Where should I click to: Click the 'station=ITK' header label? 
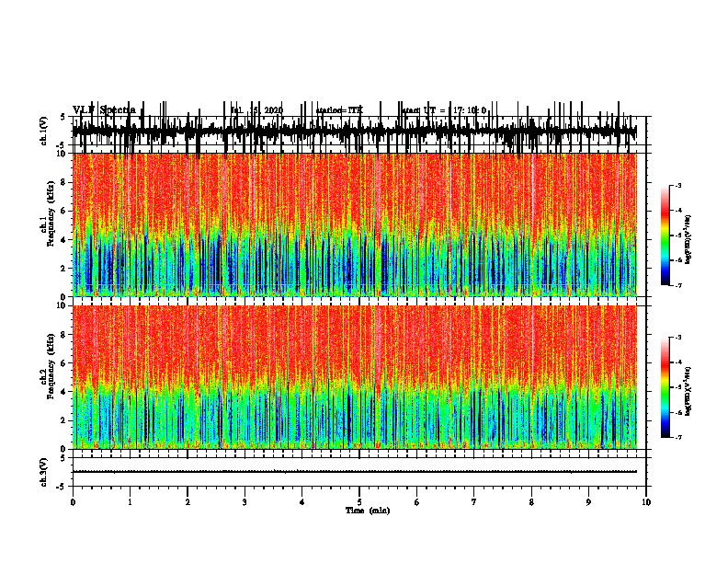[339, 110]
